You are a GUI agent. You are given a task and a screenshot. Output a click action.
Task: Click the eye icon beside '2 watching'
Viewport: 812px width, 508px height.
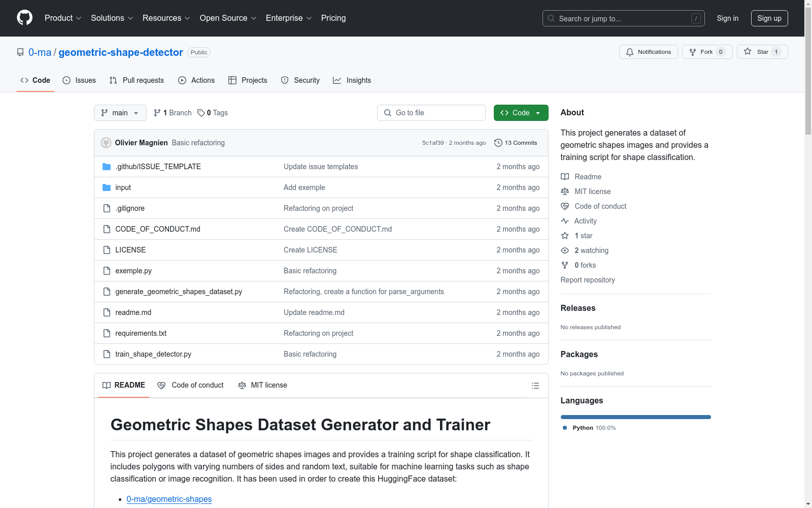pyautogui.click(x=565, y=250)
